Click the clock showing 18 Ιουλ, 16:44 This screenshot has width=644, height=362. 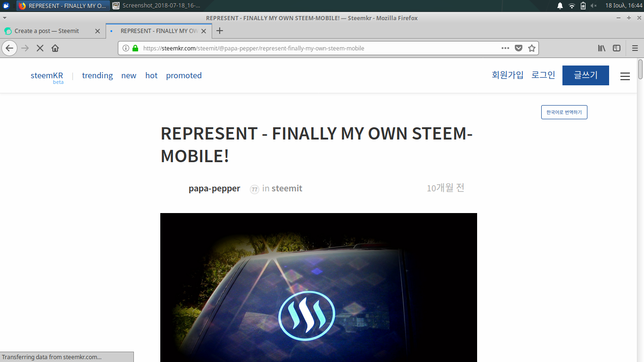pyautogui.click(x=624, y=6)
